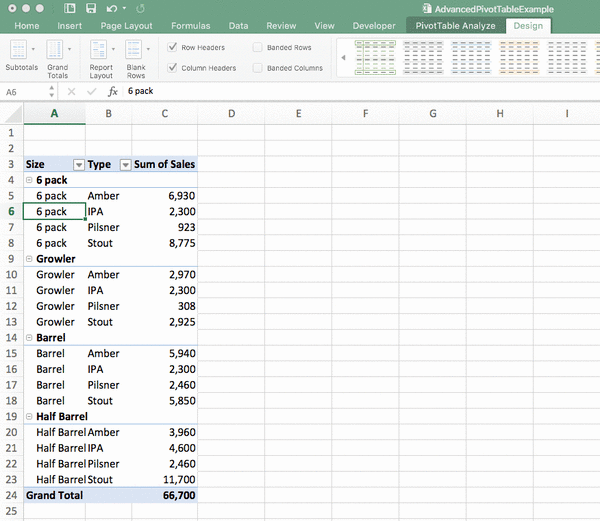Open the Formulas ribbon tab
This screenshot has width=600, height=521.
pyautogui.click(x=190, y=25)
